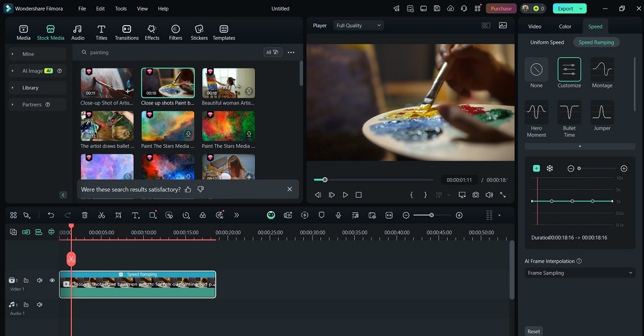Image resolution: width=644 pixels, height=336 pixels.
Task: Open the Tools menu
Action: coord(121,9)
